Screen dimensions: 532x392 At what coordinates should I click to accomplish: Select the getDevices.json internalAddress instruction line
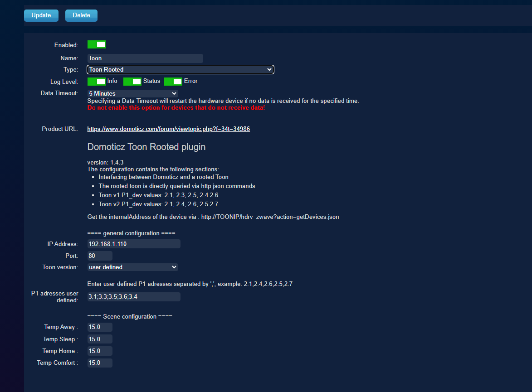[213, 217]
